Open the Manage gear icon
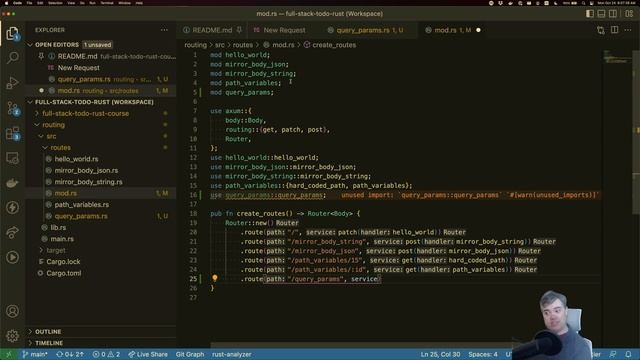The image size is (640, 360). [12, 336]
